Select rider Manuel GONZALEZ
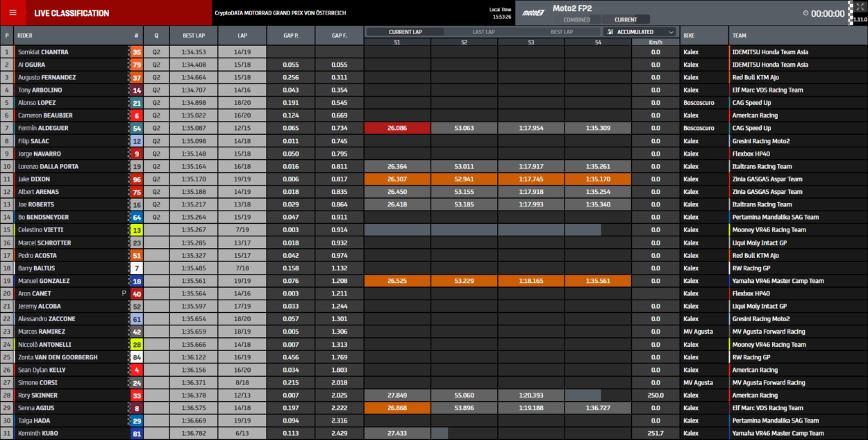 pyautogui.click(x=44, y=281)
